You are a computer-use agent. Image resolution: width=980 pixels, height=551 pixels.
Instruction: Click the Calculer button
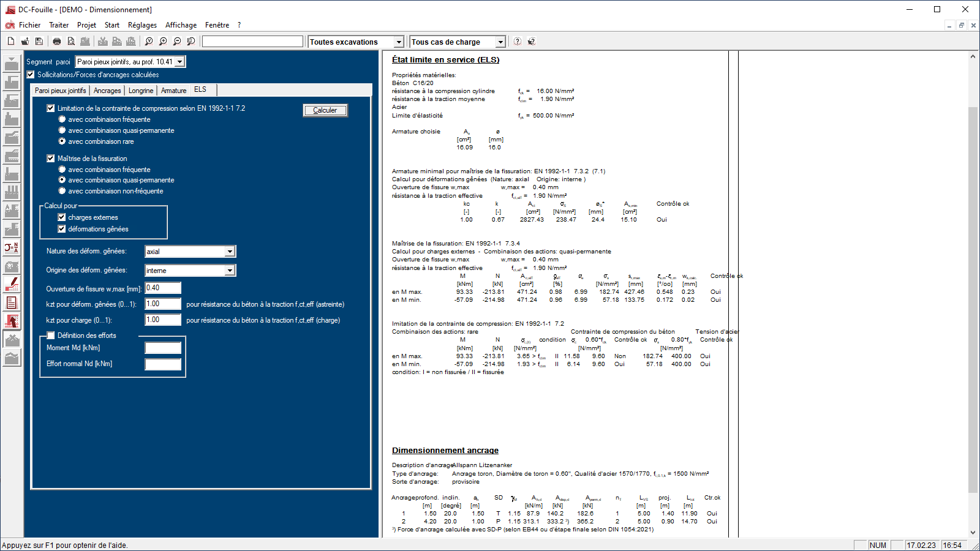click(x=325, y=110)
